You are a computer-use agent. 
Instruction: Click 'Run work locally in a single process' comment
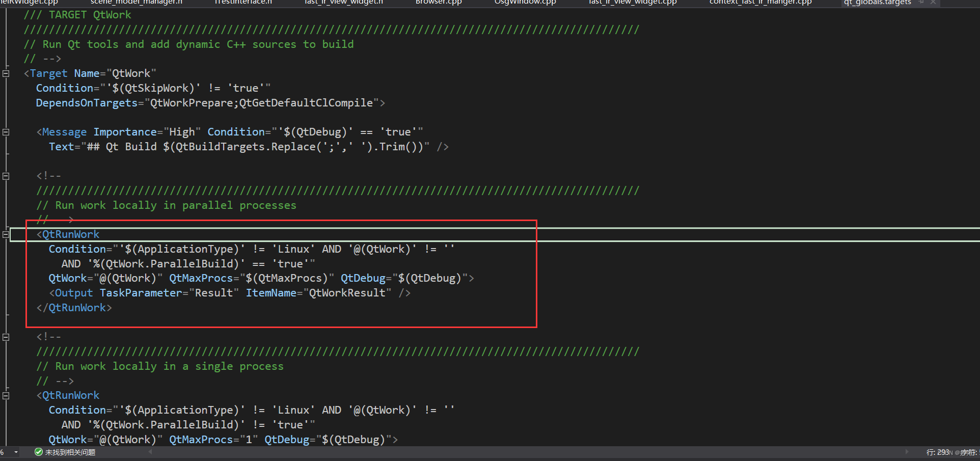click(160, 366)
